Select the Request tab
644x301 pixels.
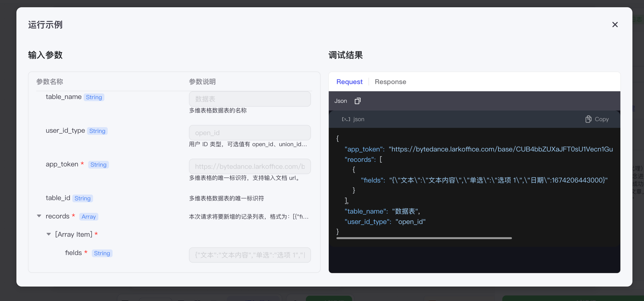coord(349,82)
